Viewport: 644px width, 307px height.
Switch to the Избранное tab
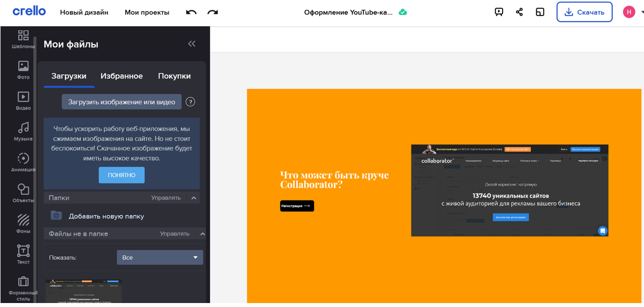coord(122,75)
